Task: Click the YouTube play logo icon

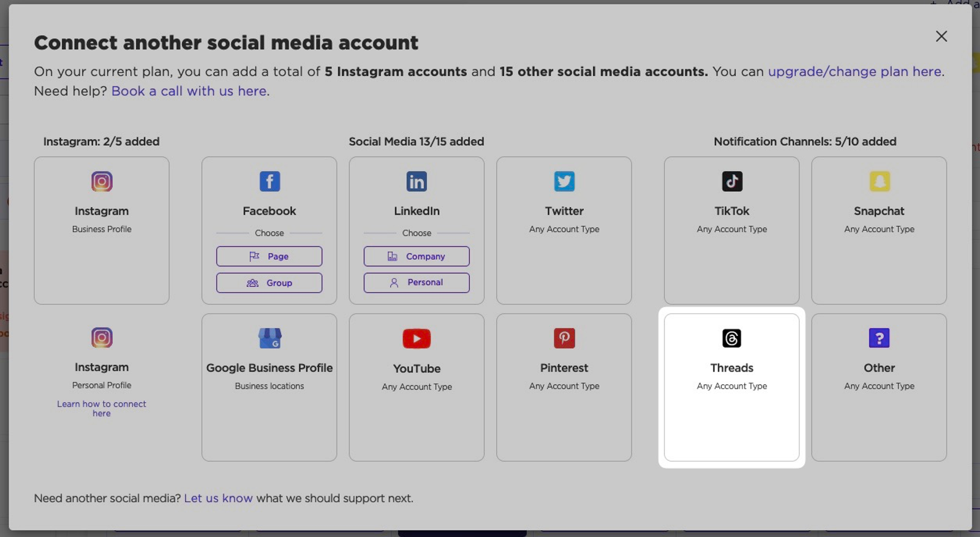Action: (417, 338)
